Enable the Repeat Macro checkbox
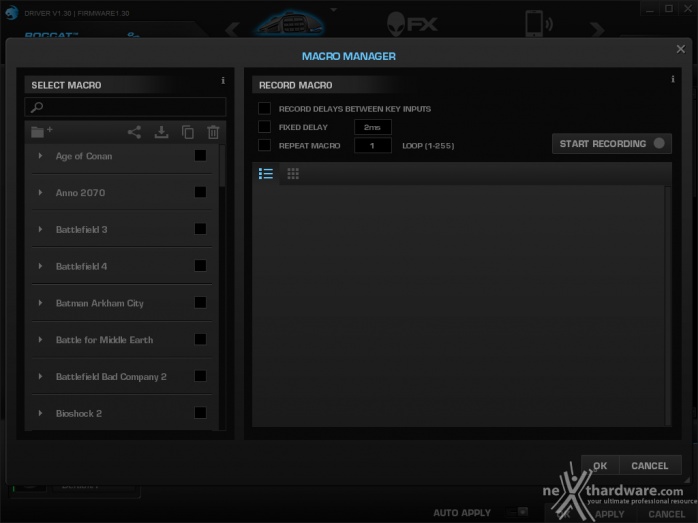698x523 pixels. point(264,145)
